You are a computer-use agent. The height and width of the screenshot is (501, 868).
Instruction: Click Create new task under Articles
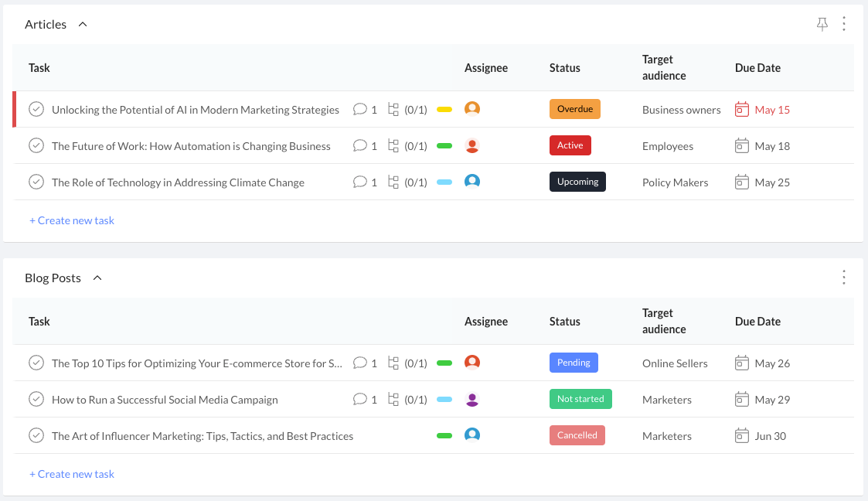point(72,220)
